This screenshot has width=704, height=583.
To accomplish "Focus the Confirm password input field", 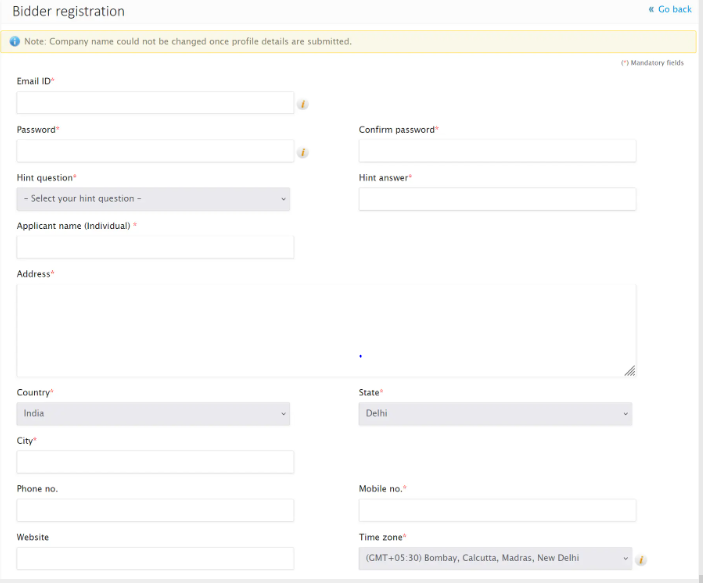I will (x=497, y=151).
